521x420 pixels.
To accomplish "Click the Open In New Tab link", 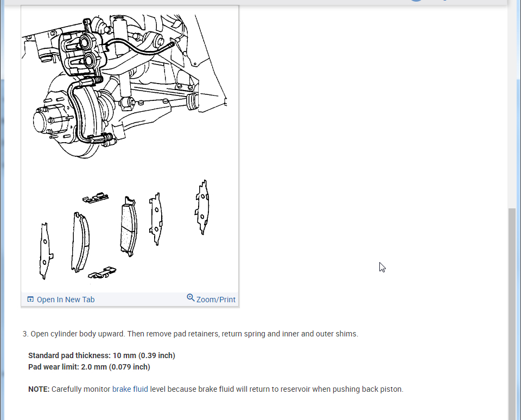I will click(66, 300).
